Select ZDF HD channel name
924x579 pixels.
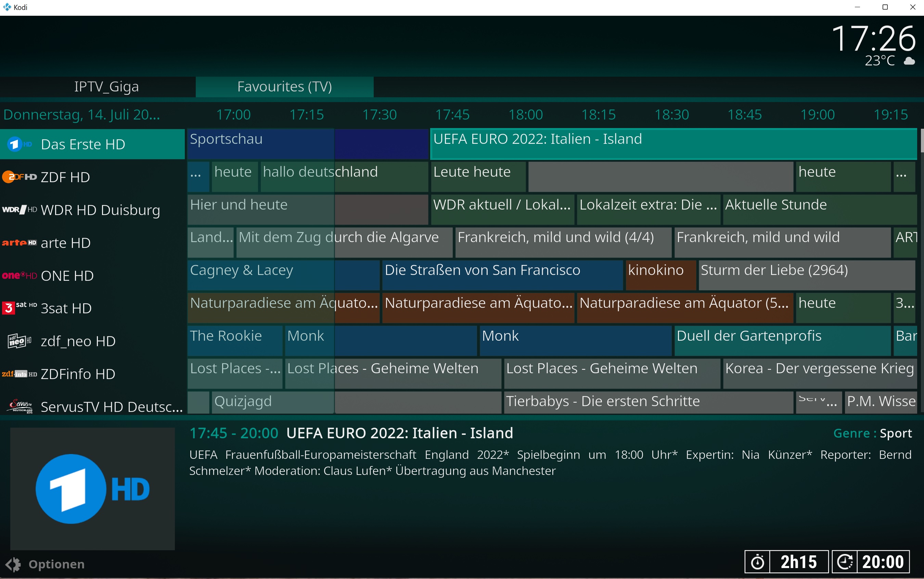[65, 177]
